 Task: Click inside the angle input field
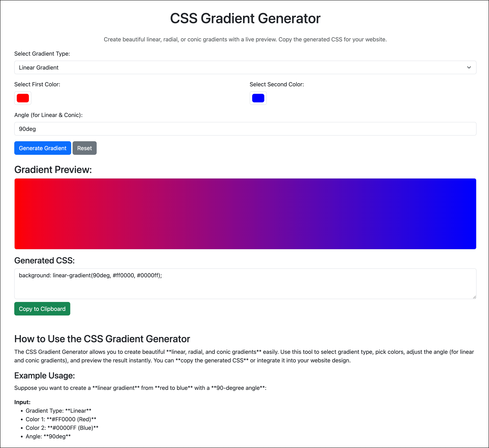(245, 129)
